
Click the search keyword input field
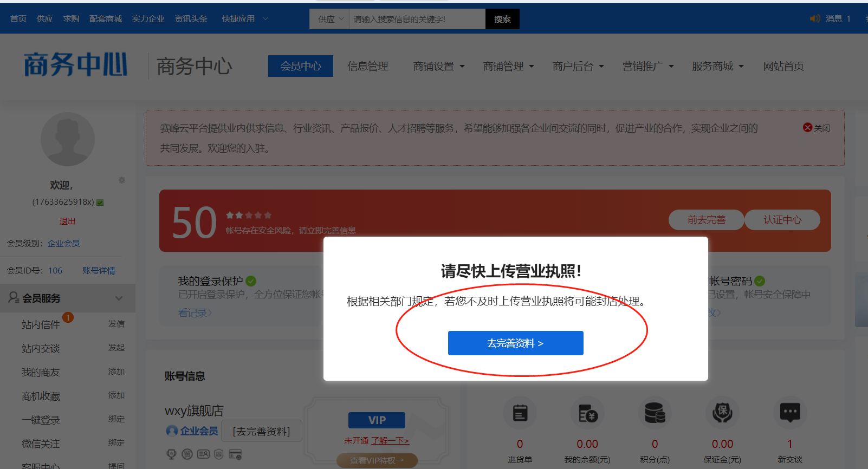coord(417,19)
